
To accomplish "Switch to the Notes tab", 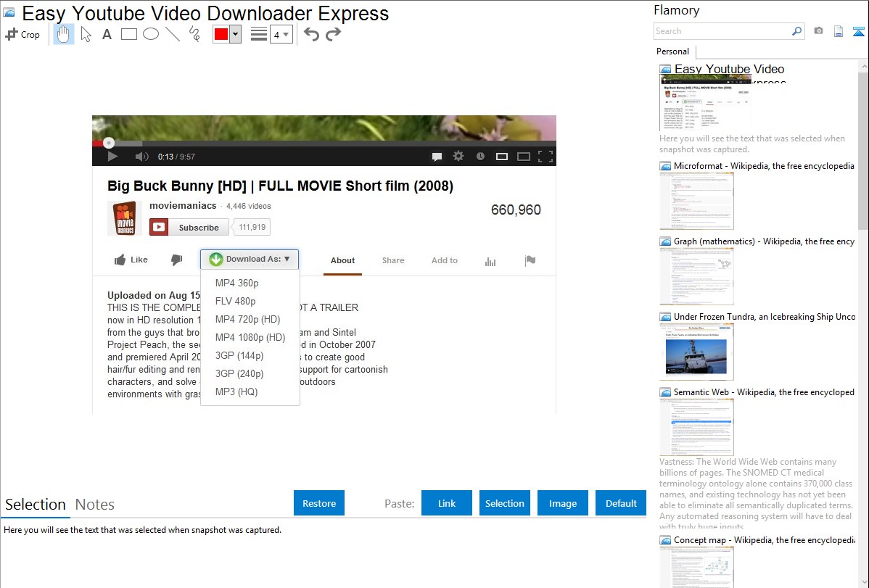I will [95, 505].
